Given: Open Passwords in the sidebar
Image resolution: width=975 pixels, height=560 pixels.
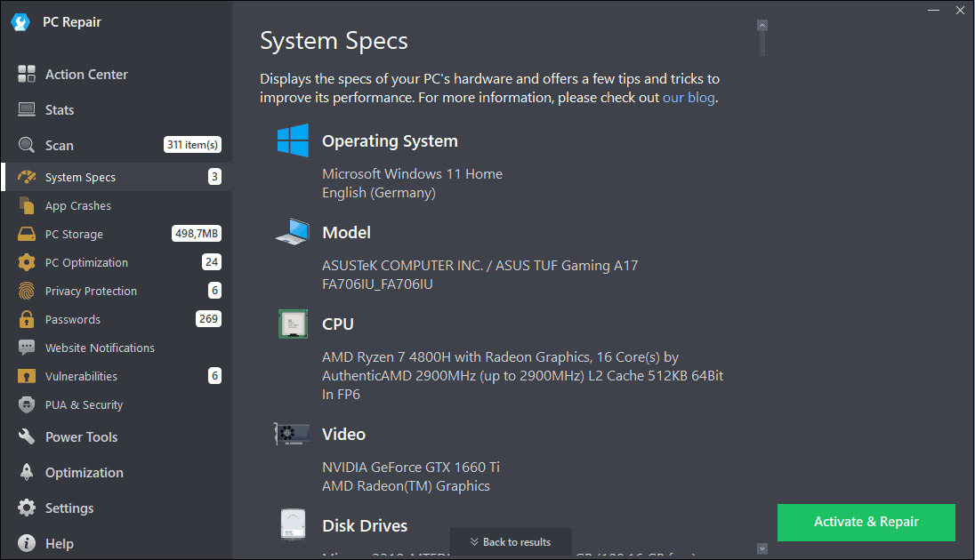Looking at the screenshot, I should (117, 319).
